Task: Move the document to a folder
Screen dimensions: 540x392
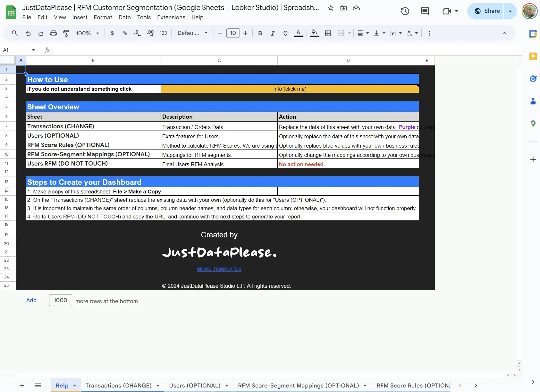Action: (343, 8)
